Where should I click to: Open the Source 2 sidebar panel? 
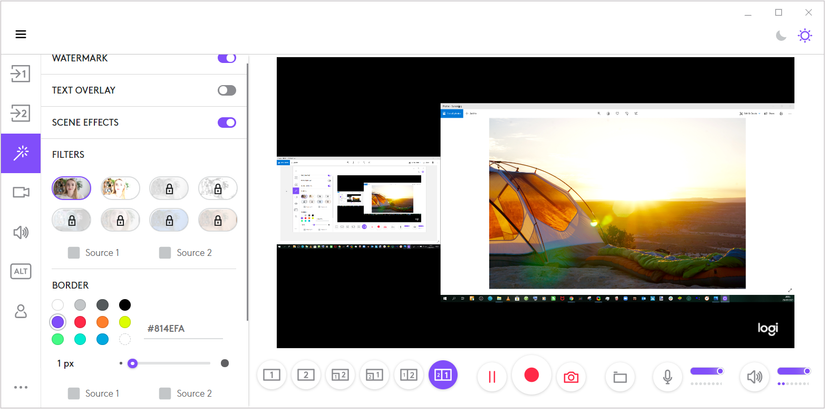pos(21,113)
